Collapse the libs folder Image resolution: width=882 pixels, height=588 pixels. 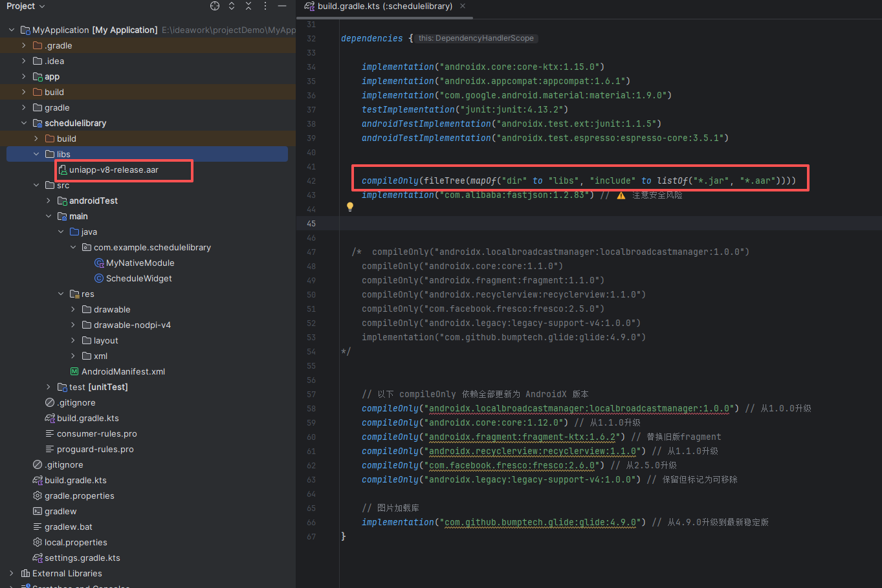[36, 154]
